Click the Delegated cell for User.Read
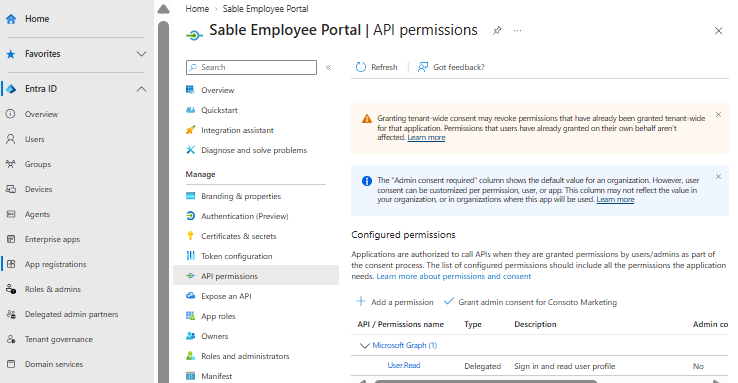The image size is (738, 383). pos(482,366)
